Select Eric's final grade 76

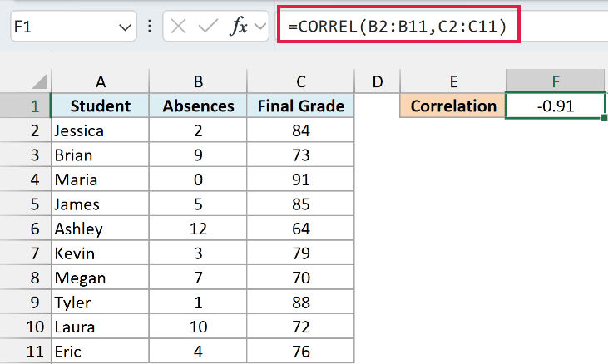tap(301, 352)
